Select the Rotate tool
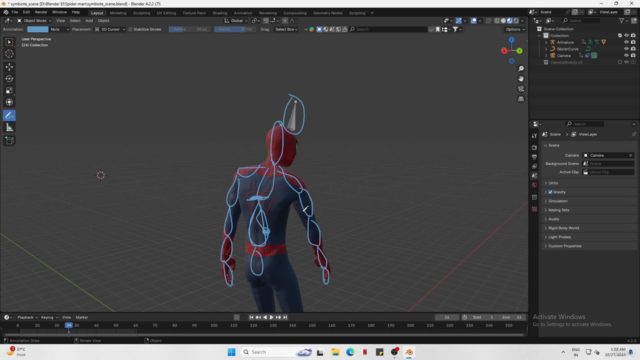 [x=9, y=78]
